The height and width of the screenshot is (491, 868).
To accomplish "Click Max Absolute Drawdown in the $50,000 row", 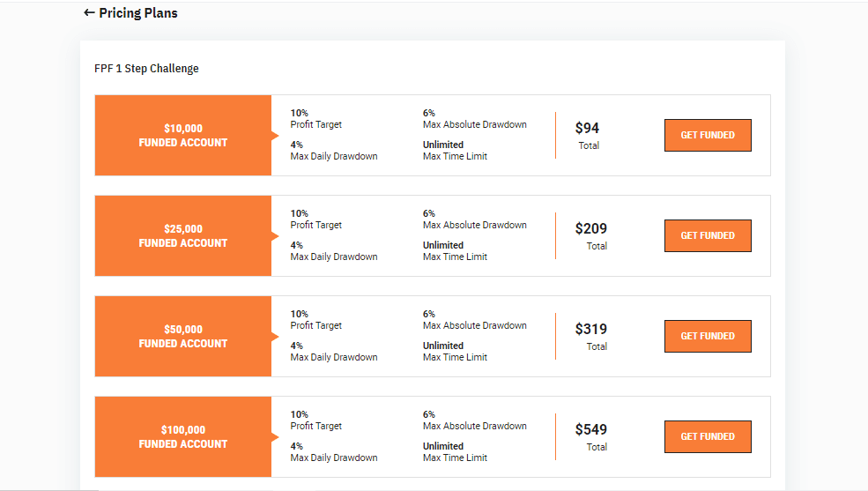I will pyautogui.click(x=474, y=325).
